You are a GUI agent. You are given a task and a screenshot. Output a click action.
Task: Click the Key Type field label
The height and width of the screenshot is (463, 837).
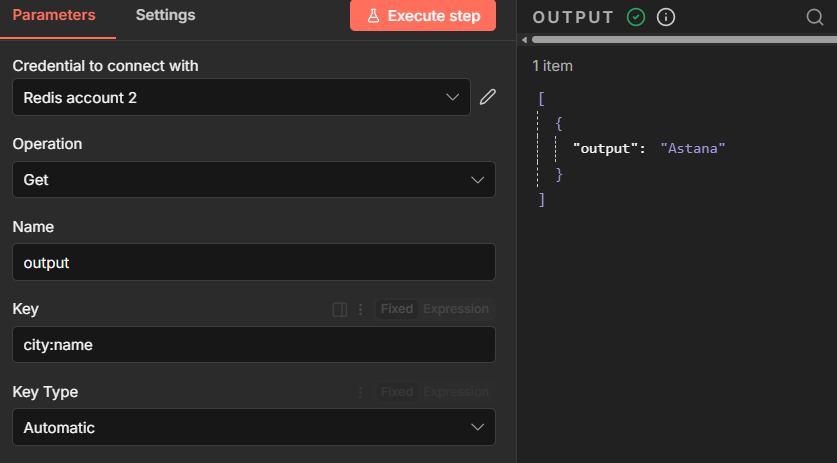point(45,392)
